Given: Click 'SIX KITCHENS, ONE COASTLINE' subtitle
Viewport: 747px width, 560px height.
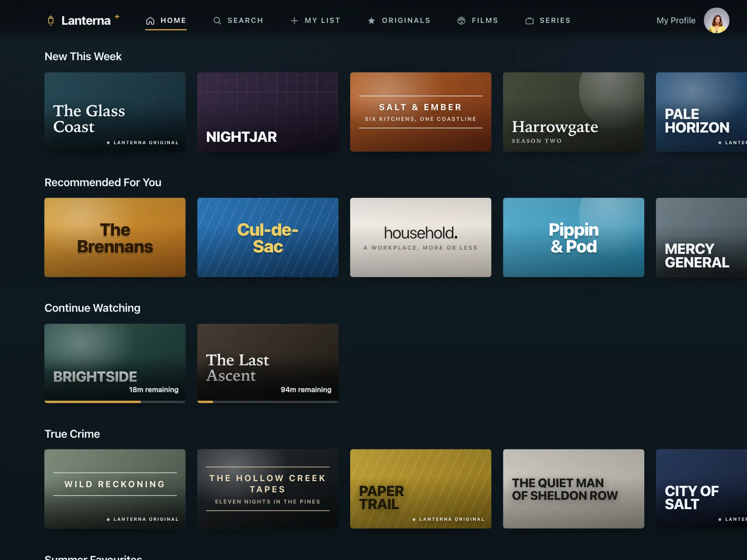Looking at the screenshot, I should point(421,119).
